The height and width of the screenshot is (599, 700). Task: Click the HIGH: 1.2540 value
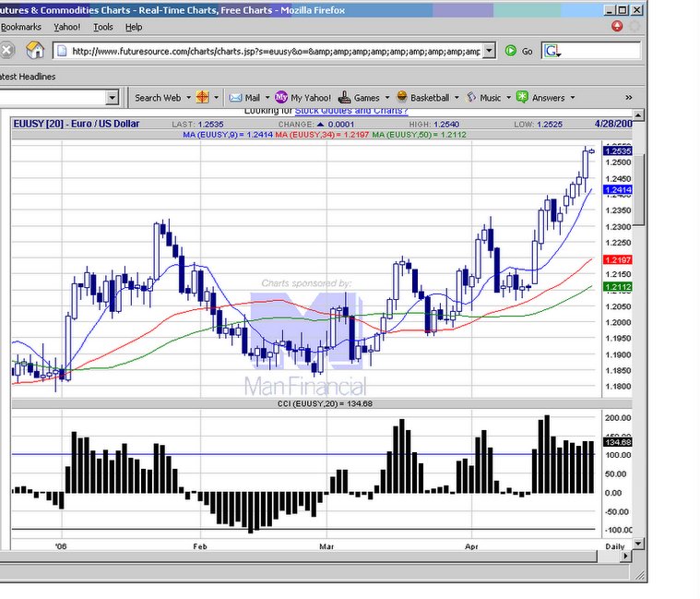point(434,125)
